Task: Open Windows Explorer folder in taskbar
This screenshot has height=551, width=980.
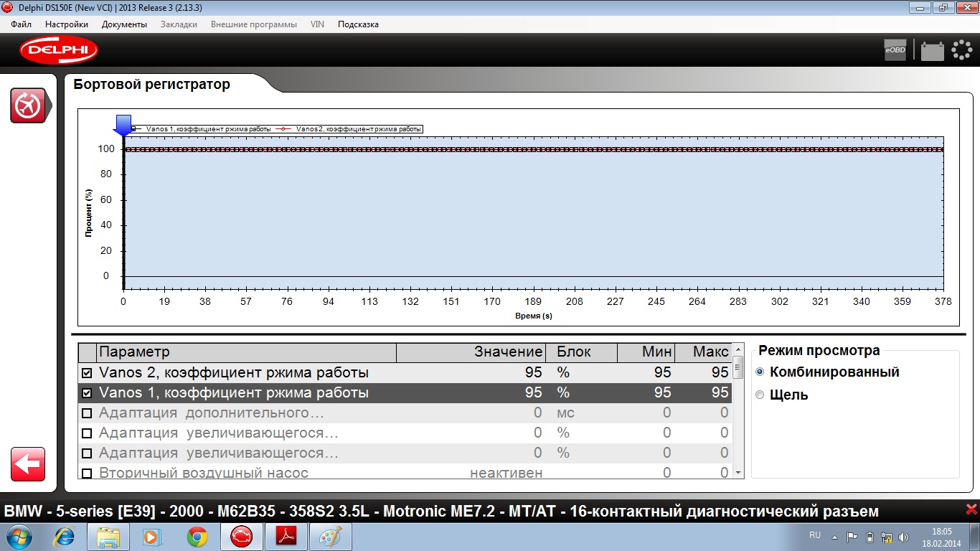Action: coord(108,537)
